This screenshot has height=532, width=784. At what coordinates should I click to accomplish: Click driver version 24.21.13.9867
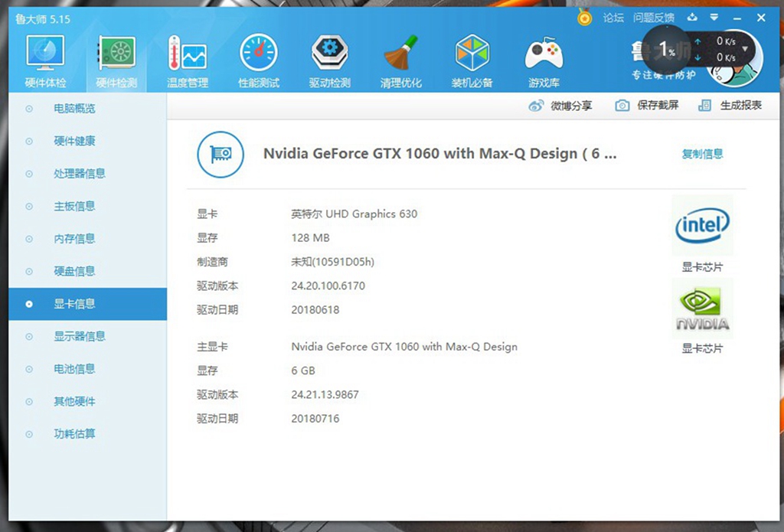point(325,394)
